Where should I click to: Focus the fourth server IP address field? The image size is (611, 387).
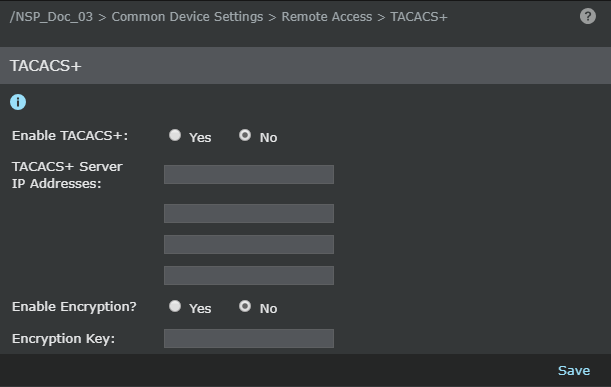(249, 276)
